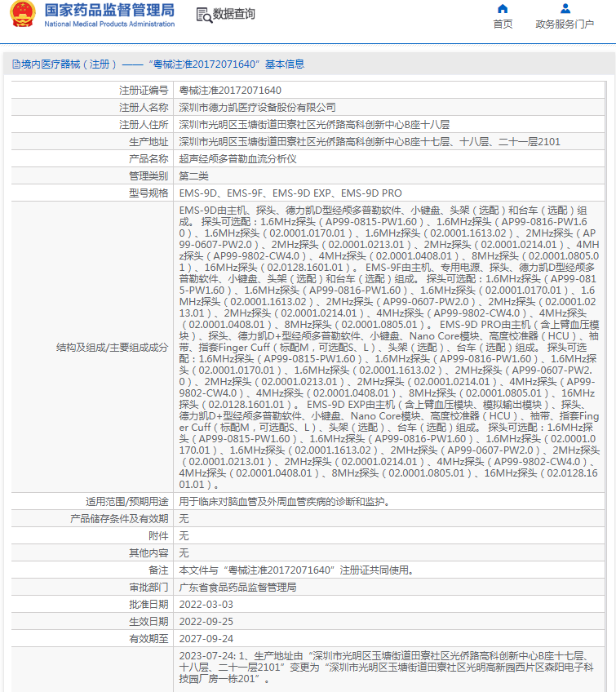616x692 pixels.
Task: Select the 审批部门 label cell
Action: pos(92,588)
